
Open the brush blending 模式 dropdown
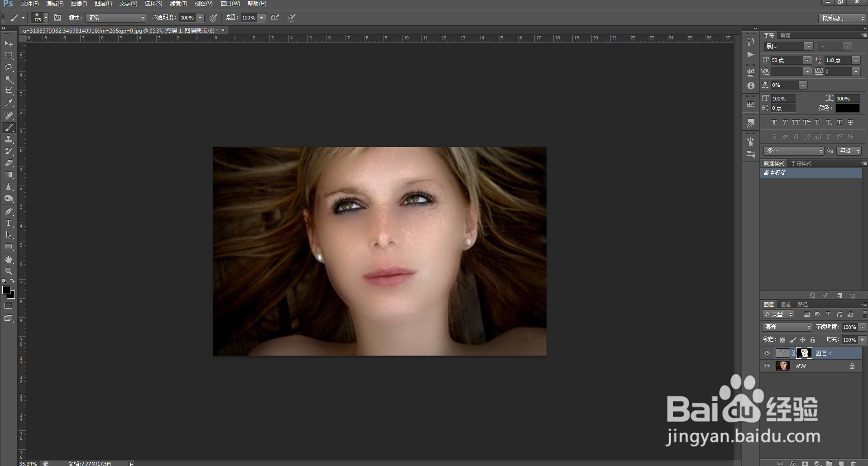tap(116, 18)
